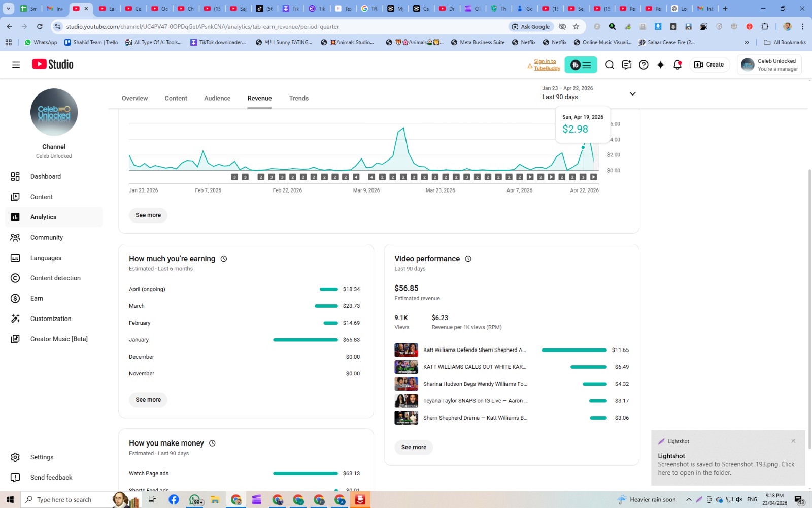Click Sign in to TubeBuddy link

click(547, 65)
